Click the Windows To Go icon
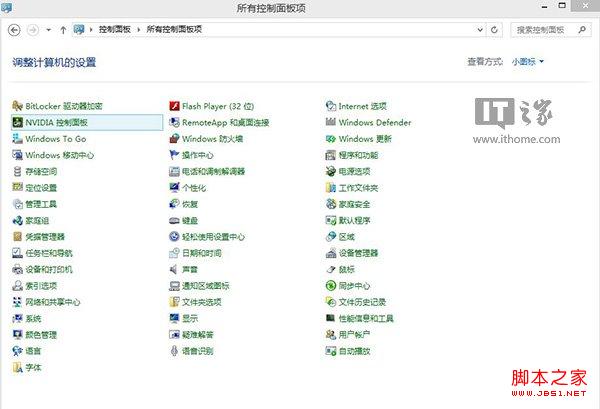 [x=18, y=139]
